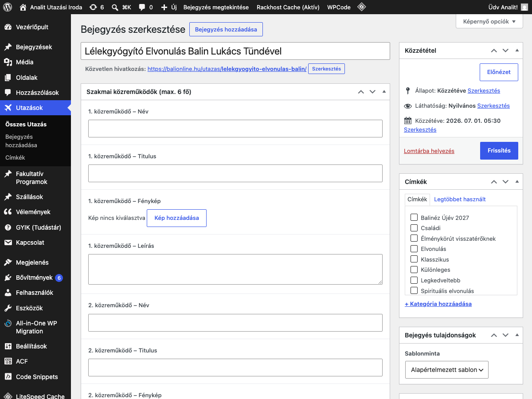This screenshot has width=532, height=399.
Task: Click Szerkesztés button beside the permalink
Action: click(326, 69)
